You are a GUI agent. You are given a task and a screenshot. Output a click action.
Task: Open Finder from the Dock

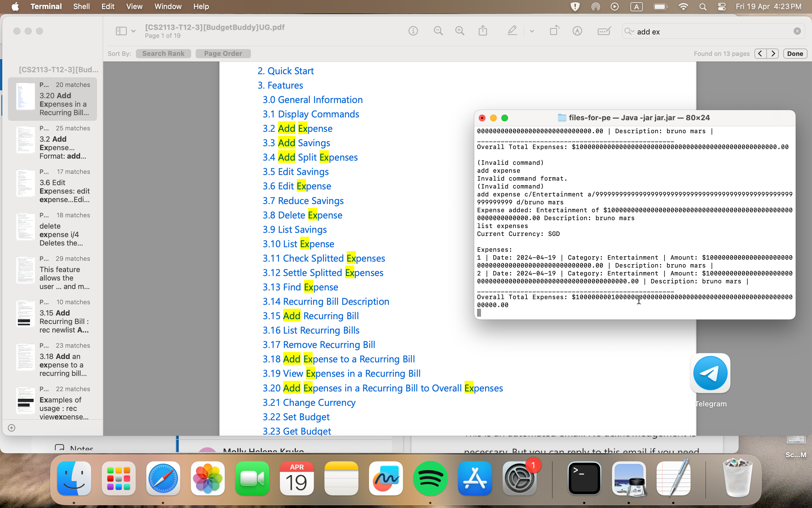74,478
